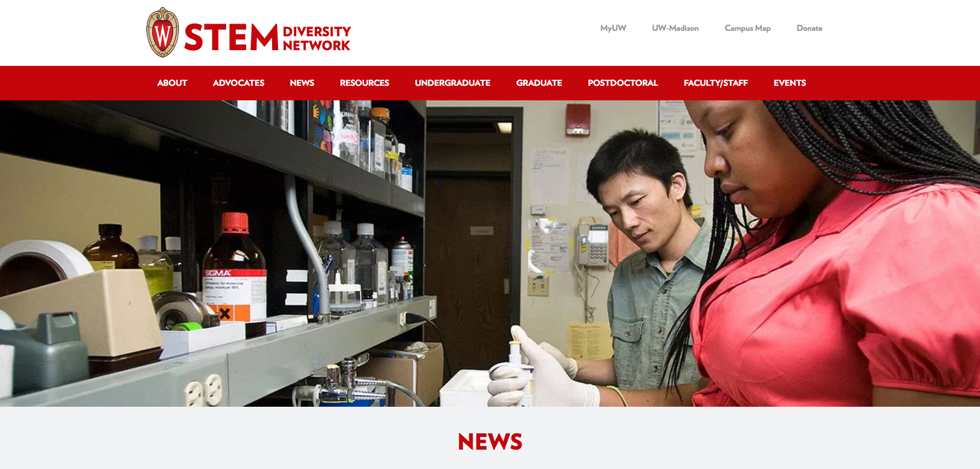Image resolution: width=980 pixels, height=469 pixels.
Task: Navigate to the Faculty/Staff section
Action: [x=716, y=83]
